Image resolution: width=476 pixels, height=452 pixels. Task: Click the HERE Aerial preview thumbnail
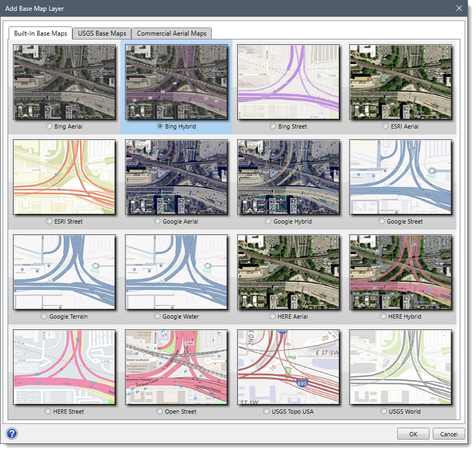pos(289,272)
